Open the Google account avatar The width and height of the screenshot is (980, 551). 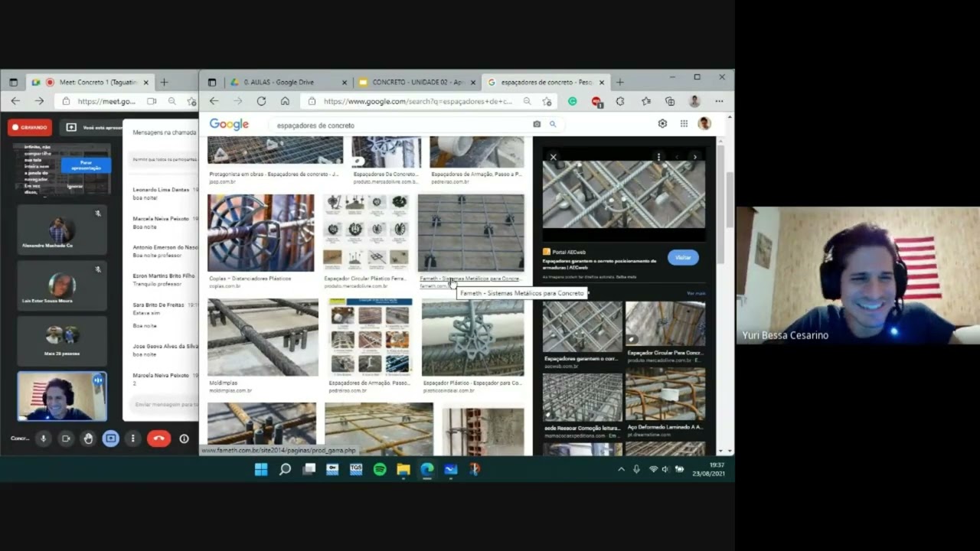704,123
